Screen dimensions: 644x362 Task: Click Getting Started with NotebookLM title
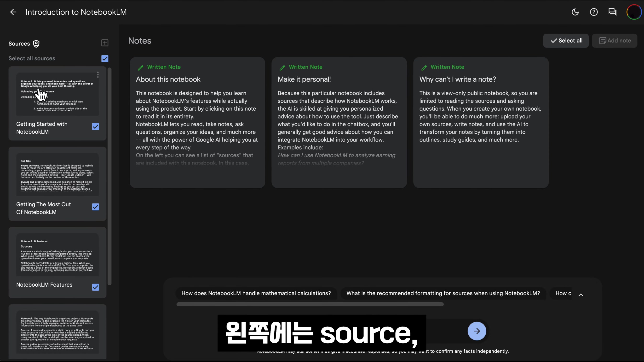[x=42, y=128]
